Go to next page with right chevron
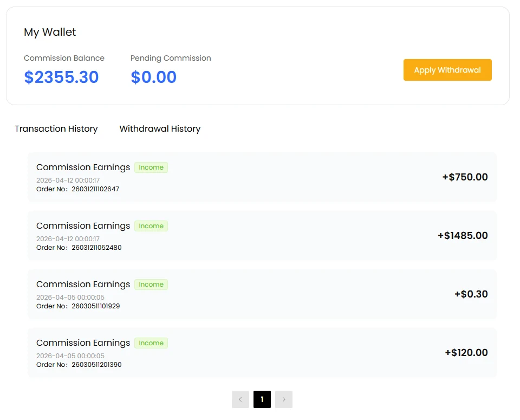The height and width of the screenshot is (420, 520). click(284, 399)
